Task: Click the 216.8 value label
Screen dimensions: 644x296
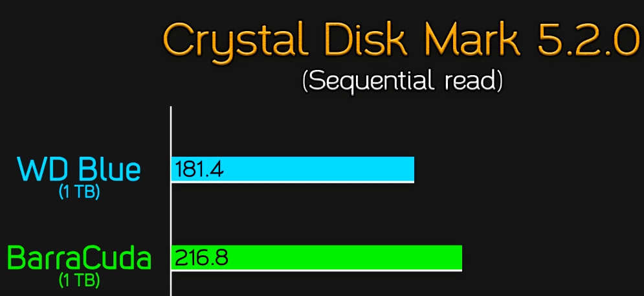Action: [200, 258]
